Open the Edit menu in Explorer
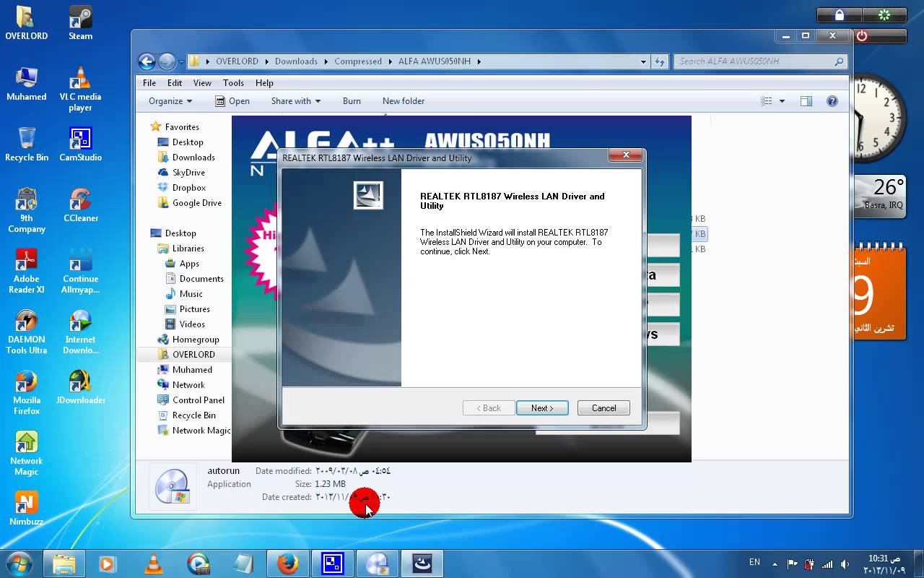Image resolution: width=924 pixels, height=578 pixels. (x=175, y=83)
